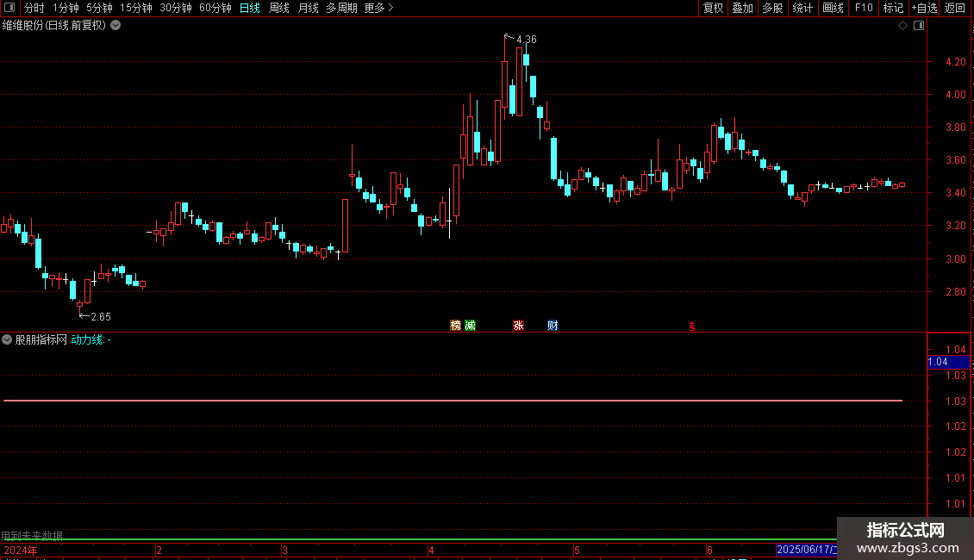Click month 3 marker on time axis
Image resolution: width=974 pixels, height=560 pixels.
(x=284, y=550)
